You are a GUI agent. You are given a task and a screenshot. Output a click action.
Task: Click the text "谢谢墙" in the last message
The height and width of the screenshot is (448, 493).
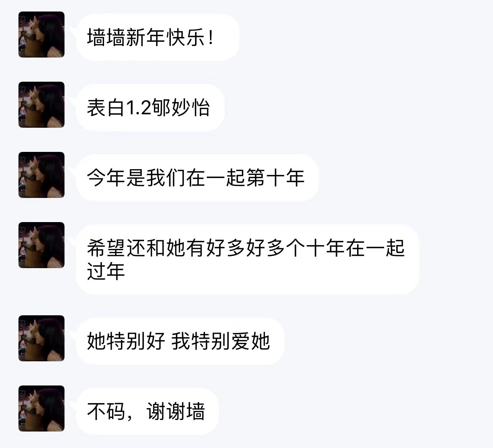point(176,412)
